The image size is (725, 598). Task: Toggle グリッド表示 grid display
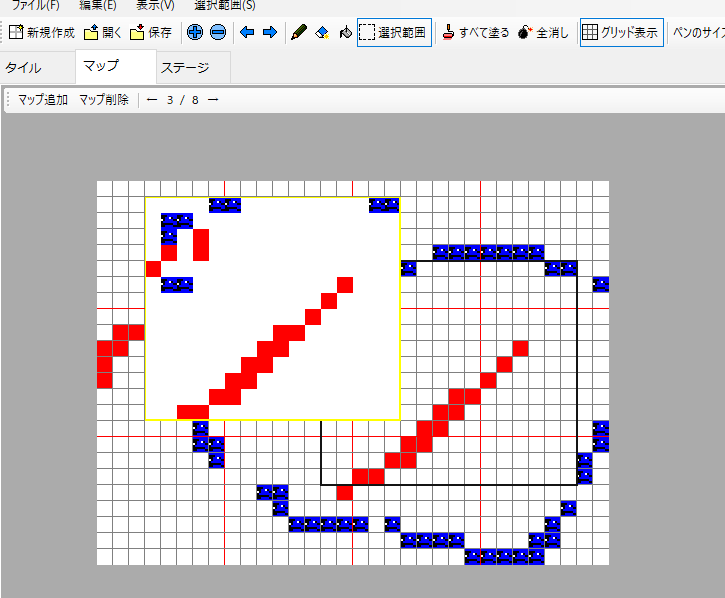[621, 32]
